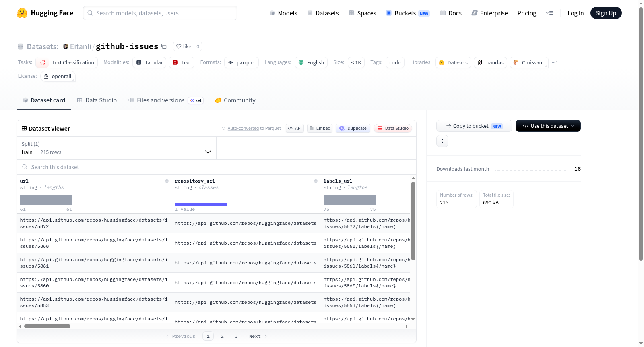Open Buckets in the top navigation

point(408,13)
